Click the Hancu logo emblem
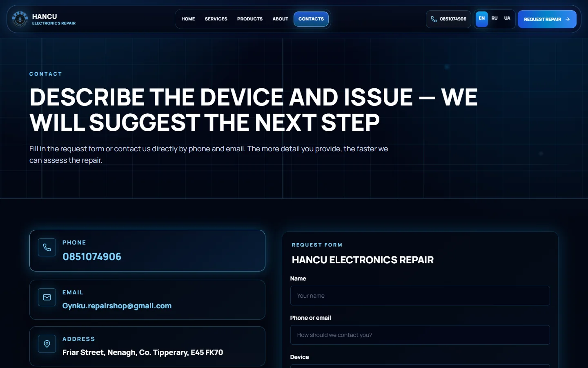588x368 pixels. pyautogui.click(x=20, y=19)
